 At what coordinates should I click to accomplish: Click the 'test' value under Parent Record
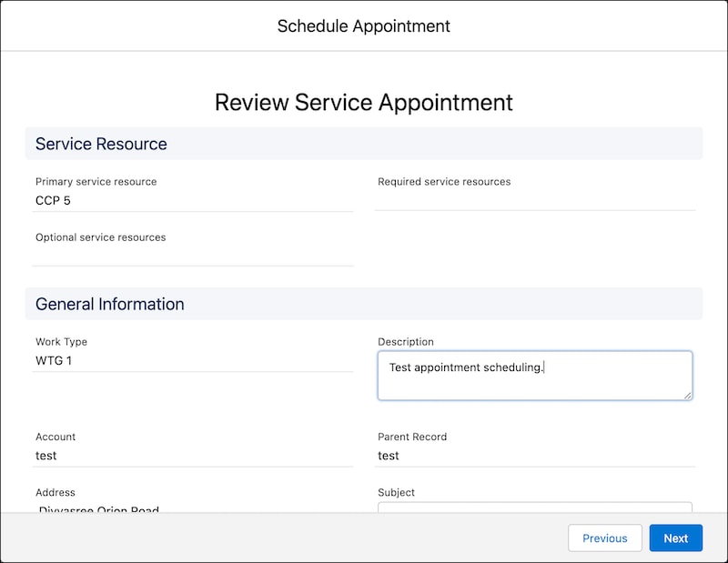click(389, 456)
